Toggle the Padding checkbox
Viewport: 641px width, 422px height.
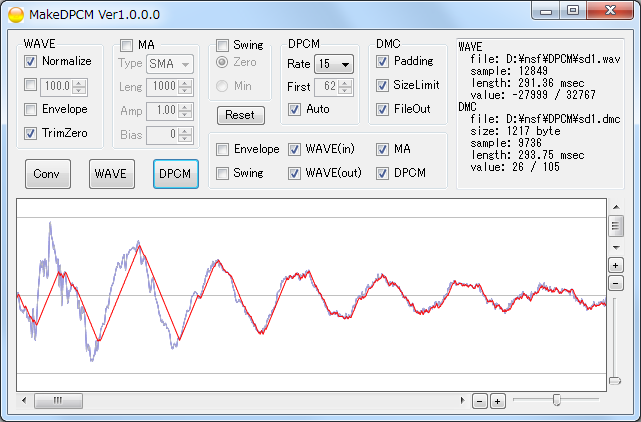382,61
